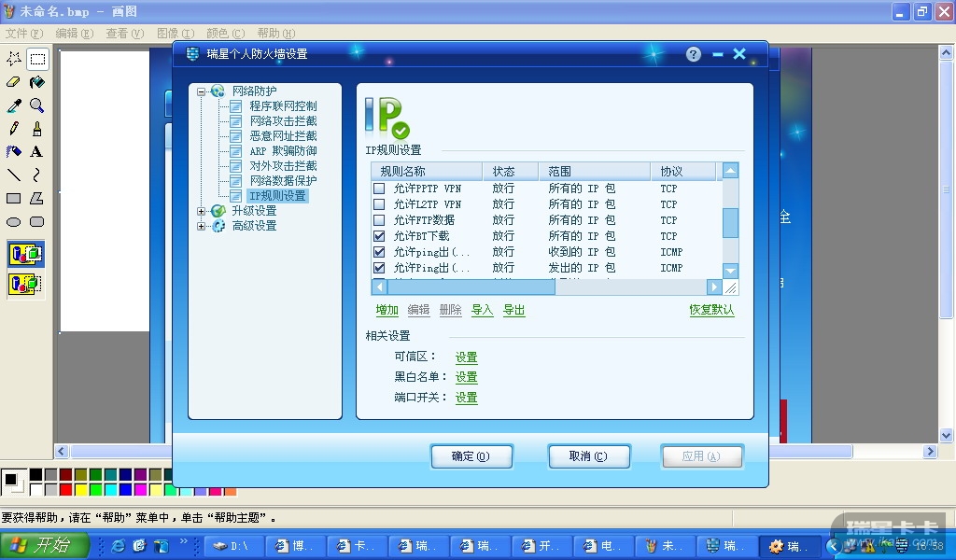Pick the yellow color in Paint palette
The width and height of the screenshot is (956, 560).
coord(81,489)
